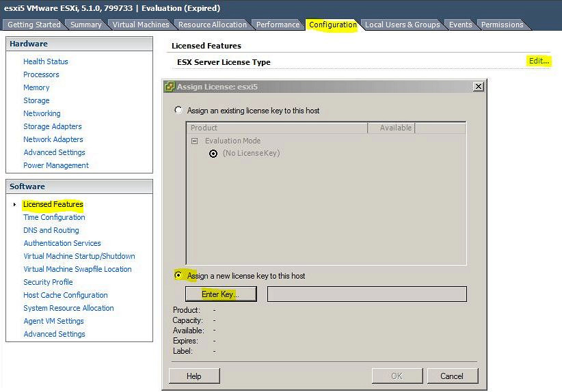Open the Processors hardware link
Image resolution: width=562 pixels, height=392 pixels.
pyautogui.click(x=41, y=74)
